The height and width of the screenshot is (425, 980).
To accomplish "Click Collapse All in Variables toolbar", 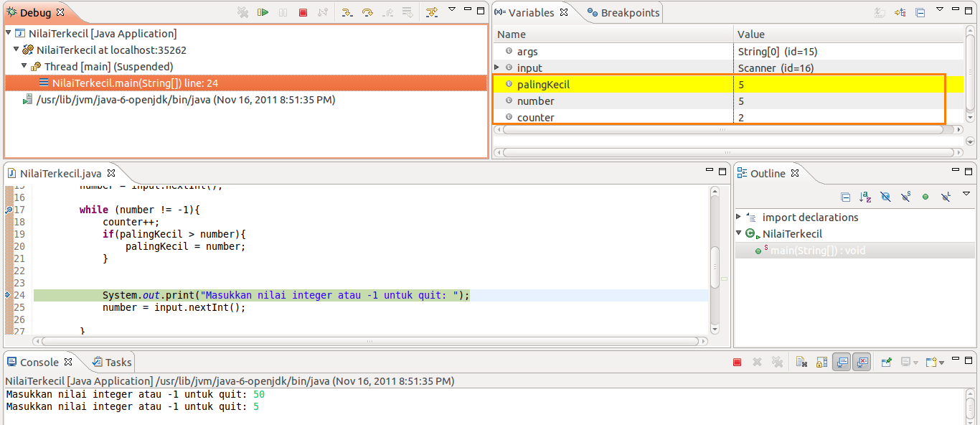I will point(920,12).
